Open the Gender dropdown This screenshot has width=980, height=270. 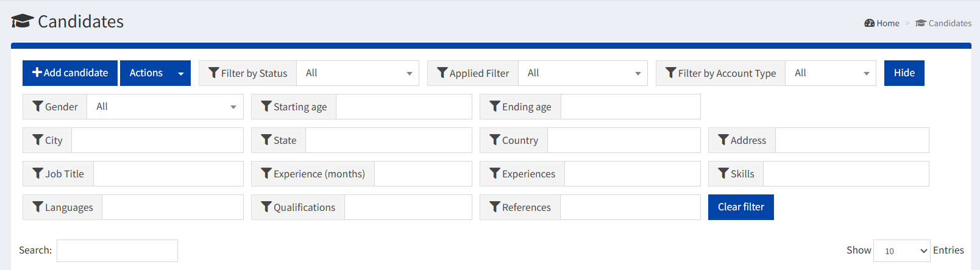click(x=165, y=107)
